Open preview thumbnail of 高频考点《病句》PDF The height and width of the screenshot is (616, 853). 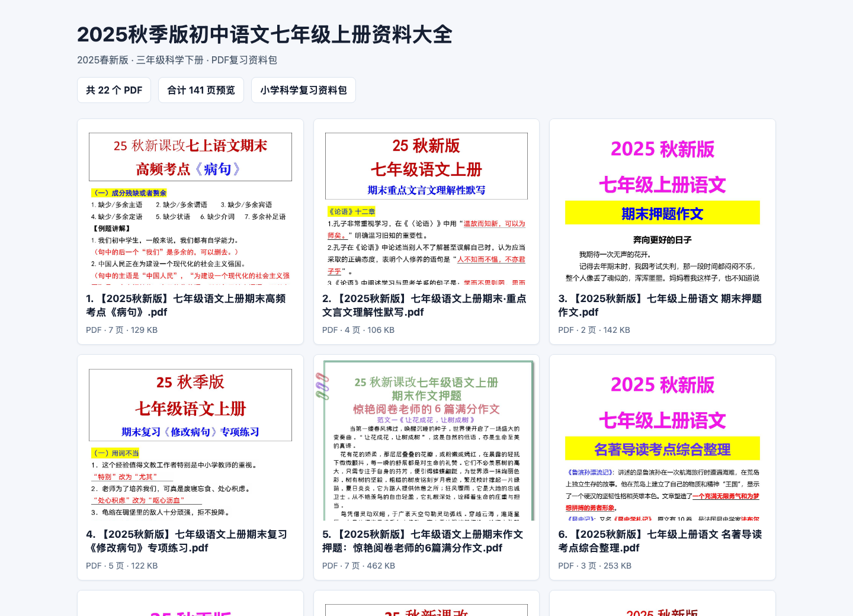pyautogui.click(x=190, y=202)
